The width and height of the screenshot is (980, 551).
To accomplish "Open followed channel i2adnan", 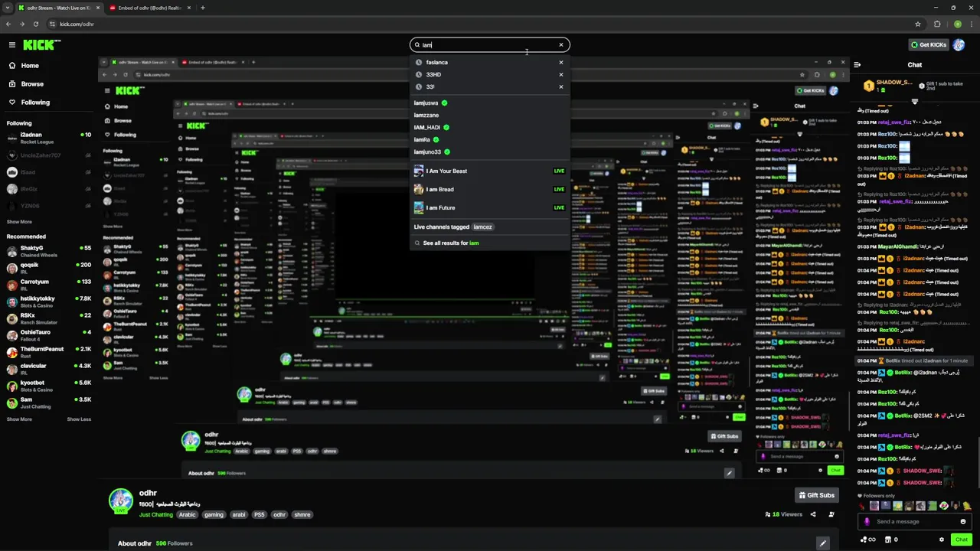I will (x=49, y=139).
